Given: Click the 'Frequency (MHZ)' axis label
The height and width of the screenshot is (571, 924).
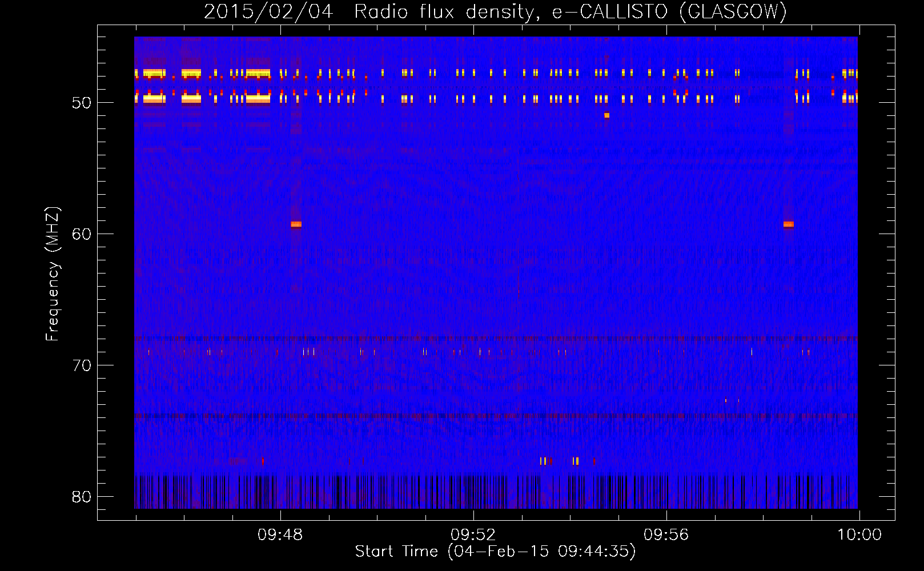Looking at the screenshot, I should pyautogui.click(x=53, y=274).
